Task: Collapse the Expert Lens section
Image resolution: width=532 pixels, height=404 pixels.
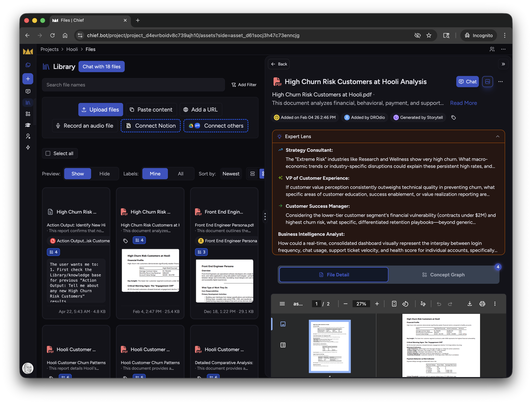Action: click(497, 137)
